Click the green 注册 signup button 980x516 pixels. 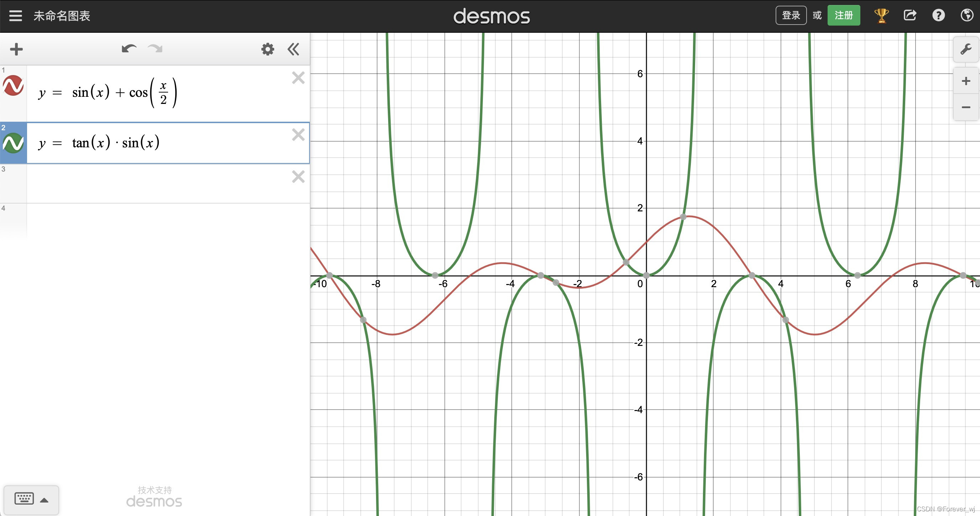[x=843, y=15]
